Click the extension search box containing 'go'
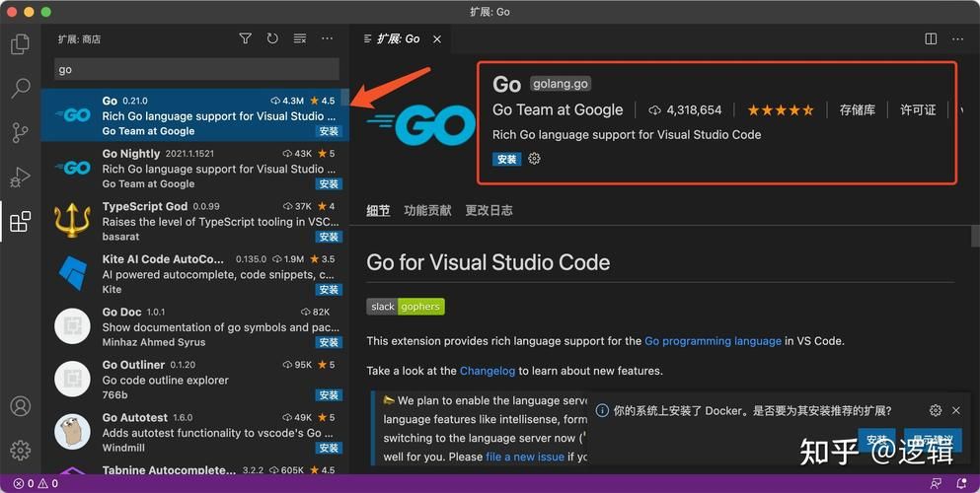The image size is (980, 493). tap(196, 69)
